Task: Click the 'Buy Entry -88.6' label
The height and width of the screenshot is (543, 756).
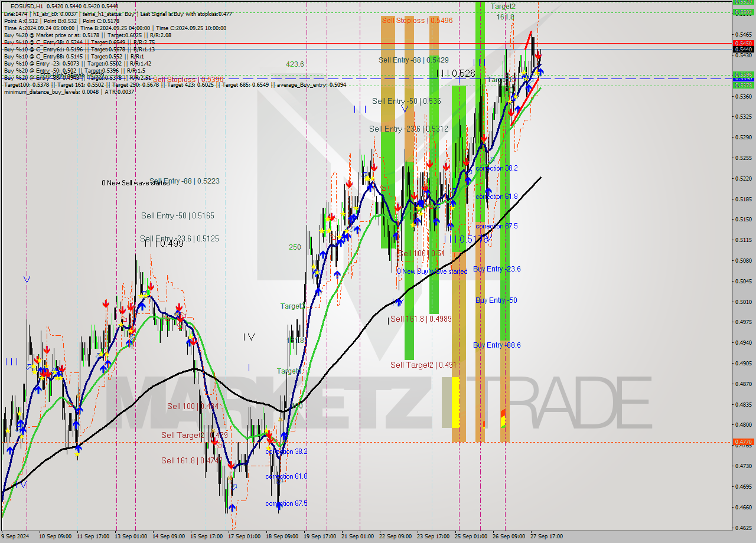Action: [497, 345]
